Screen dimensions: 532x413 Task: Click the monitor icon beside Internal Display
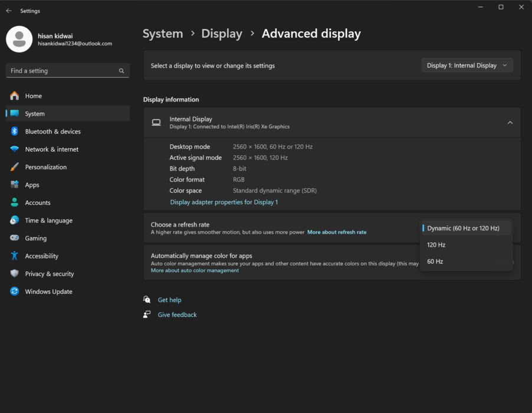point(156,122)
